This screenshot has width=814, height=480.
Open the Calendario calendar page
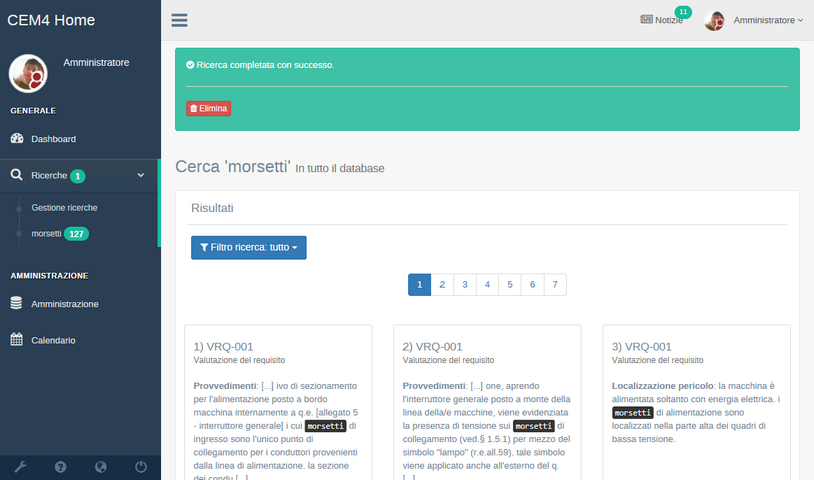click(53, 340)
